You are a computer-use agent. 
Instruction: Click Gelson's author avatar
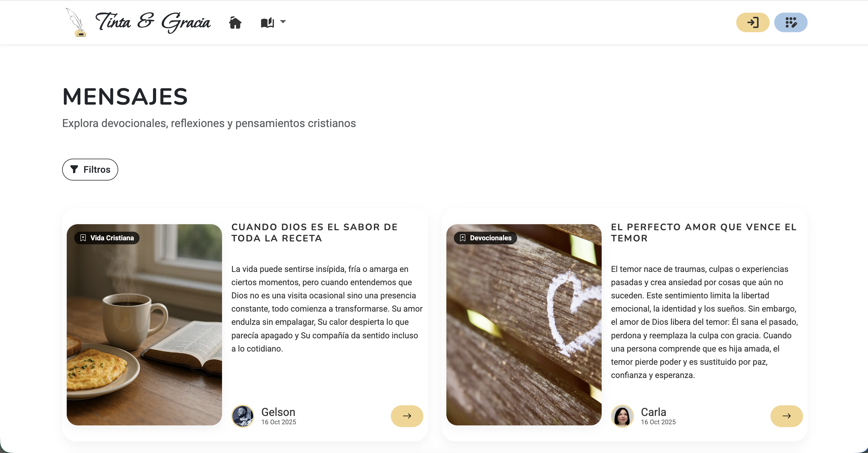pos(243,416)
